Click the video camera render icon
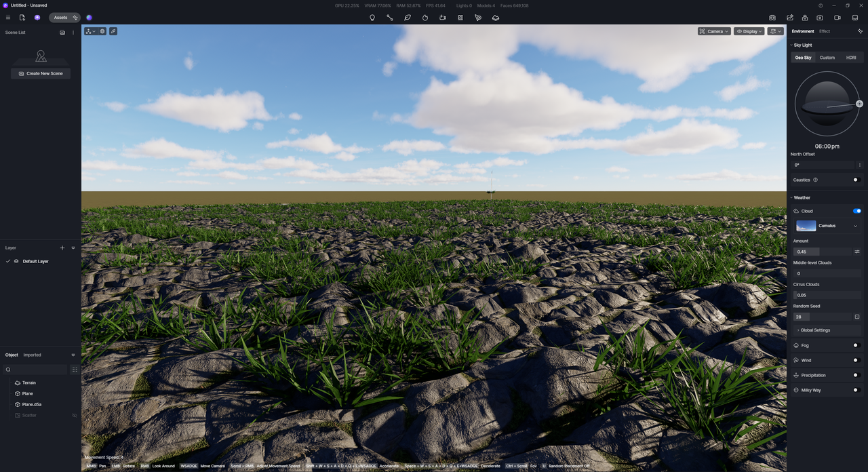868x472 pixels. pos(837,18)
